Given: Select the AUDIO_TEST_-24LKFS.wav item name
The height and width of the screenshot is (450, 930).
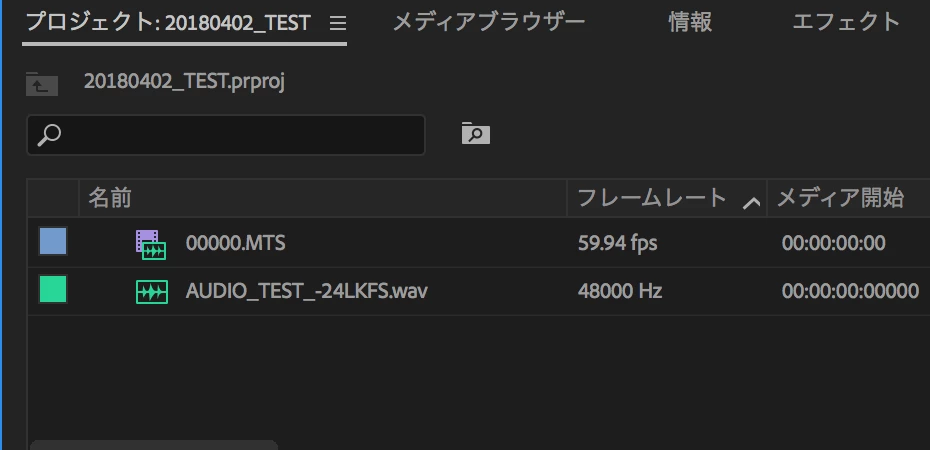Looking at the screenshot, I should point(307,292).
